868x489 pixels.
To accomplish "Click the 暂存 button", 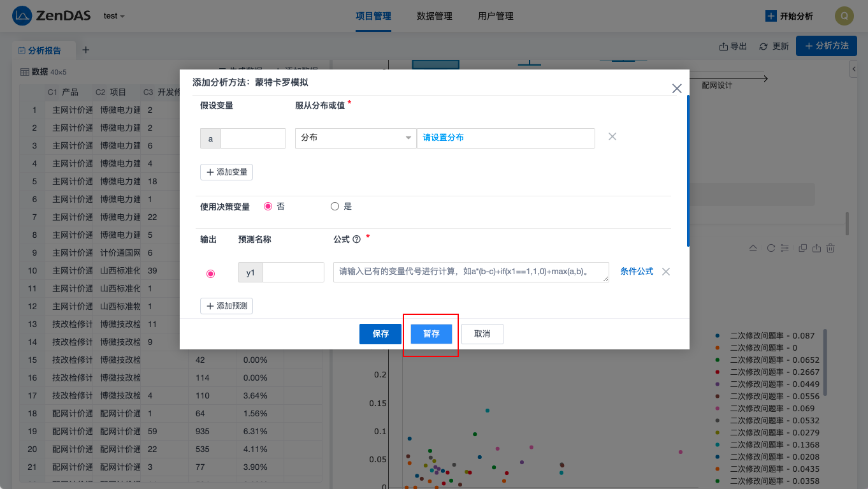I will [431, 334].
